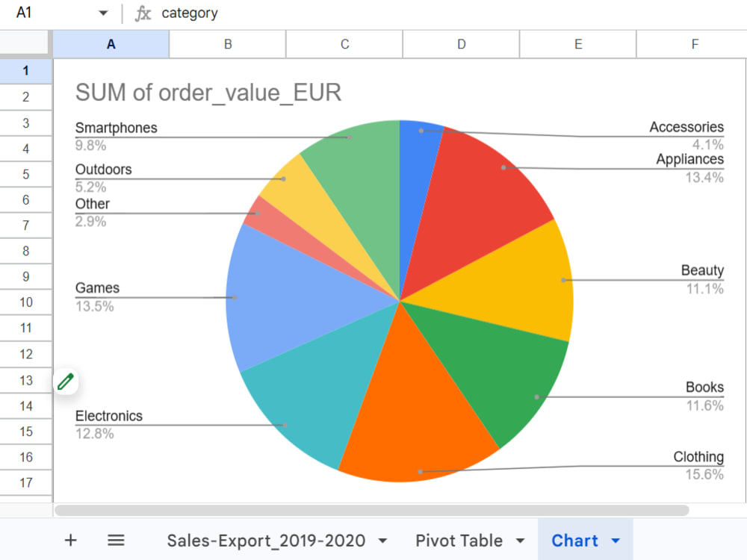Viewport: 747px width, 560px height.
Task: Click the Games label
Action: (97, 287)
